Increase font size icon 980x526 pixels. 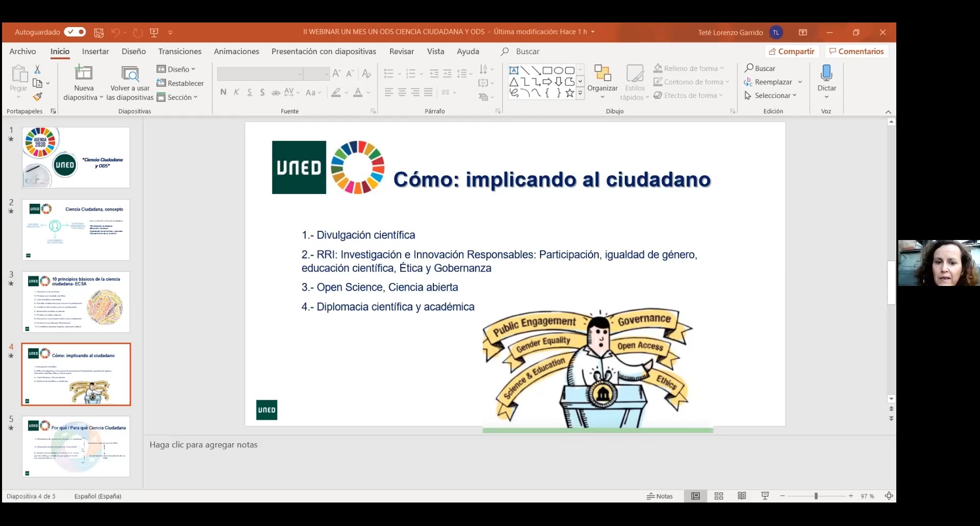tap(336, 74)
